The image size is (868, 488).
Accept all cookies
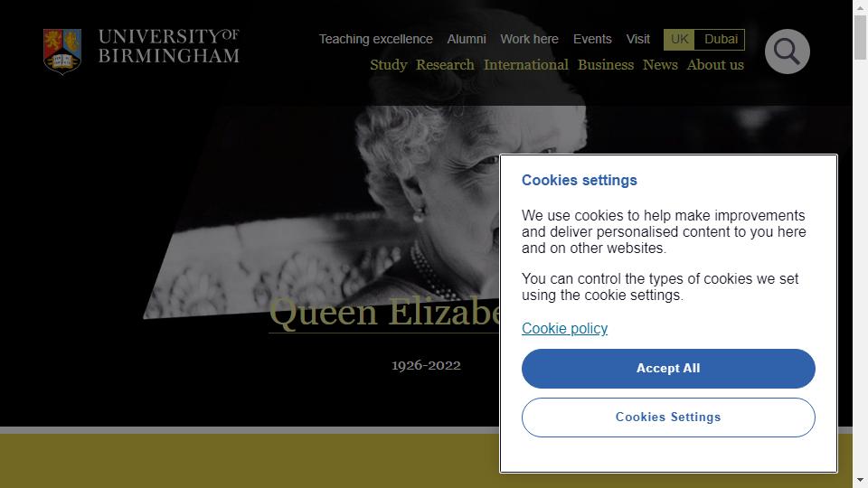coord(668,369)
